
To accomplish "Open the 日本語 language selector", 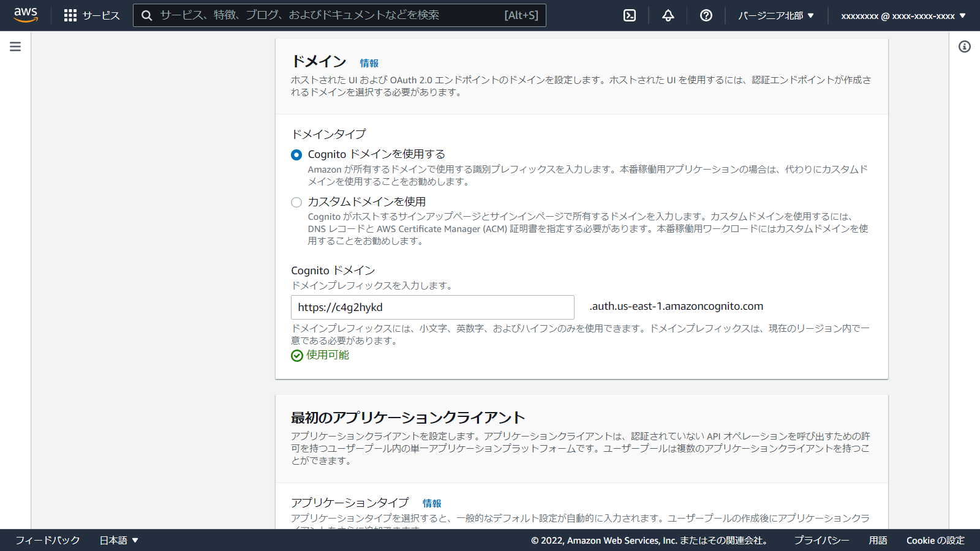I will pyautogui.click(x=119, y=540).
